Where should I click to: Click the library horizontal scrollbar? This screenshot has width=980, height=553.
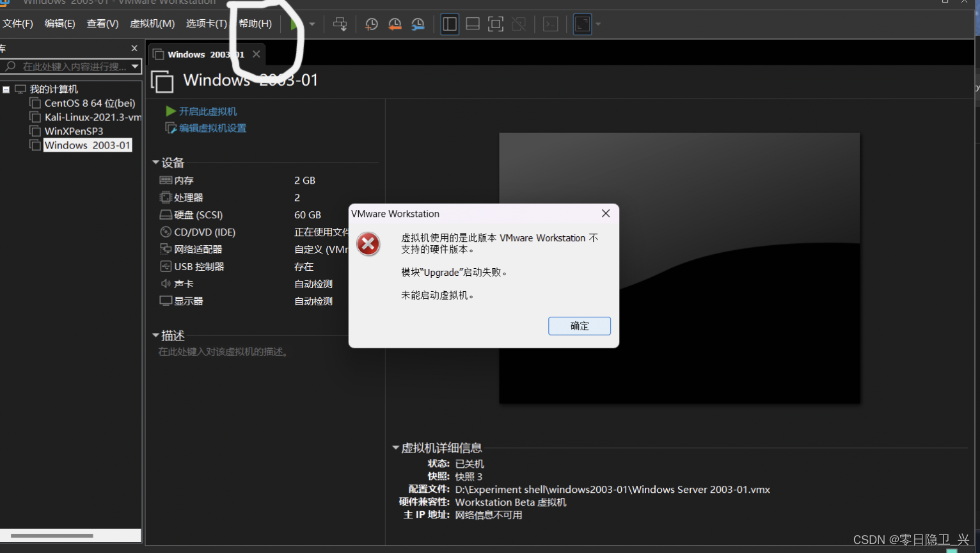(x=52, y=535)
